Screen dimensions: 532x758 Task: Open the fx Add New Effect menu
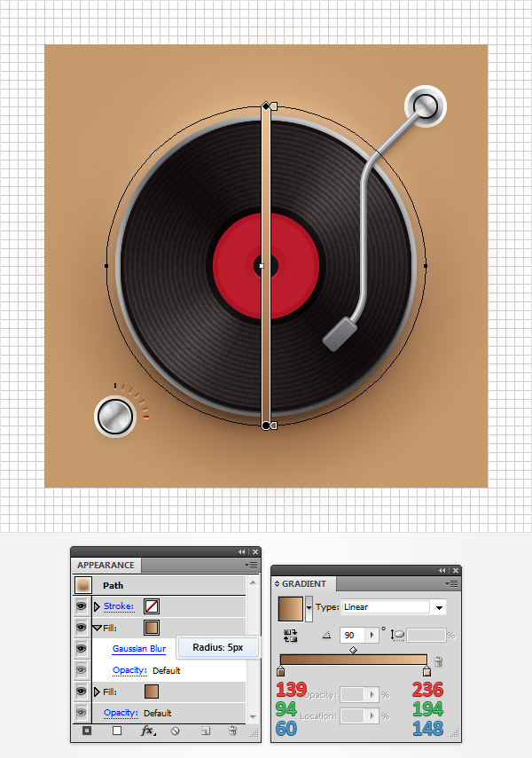click(x=148, y=731)
